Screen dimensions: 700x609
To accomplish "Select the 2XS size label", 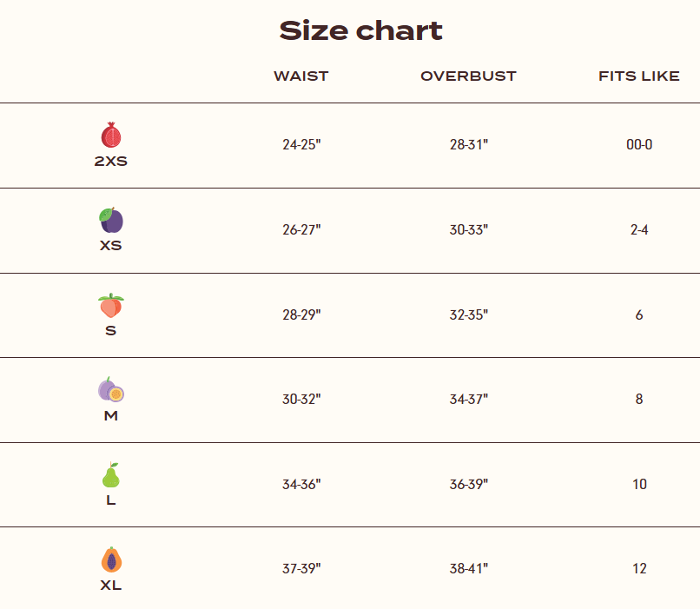I will tap(111, 162).
